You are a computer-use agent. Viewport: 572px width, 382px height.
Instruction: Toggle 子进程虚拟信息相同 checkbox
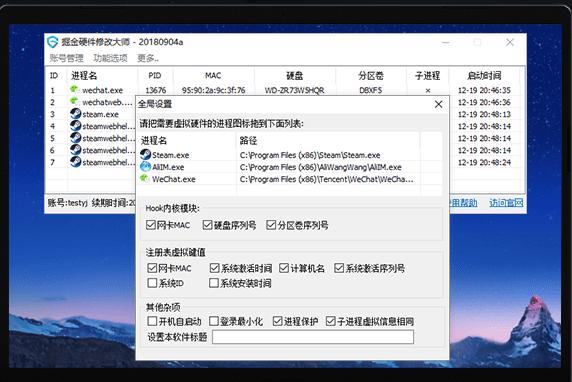point(331,321)
